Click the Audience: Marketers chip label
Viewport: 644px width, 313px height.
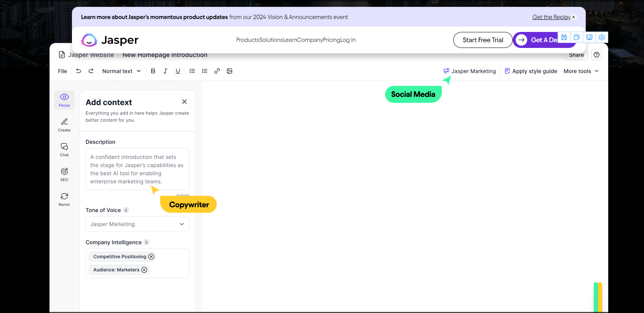116,270
